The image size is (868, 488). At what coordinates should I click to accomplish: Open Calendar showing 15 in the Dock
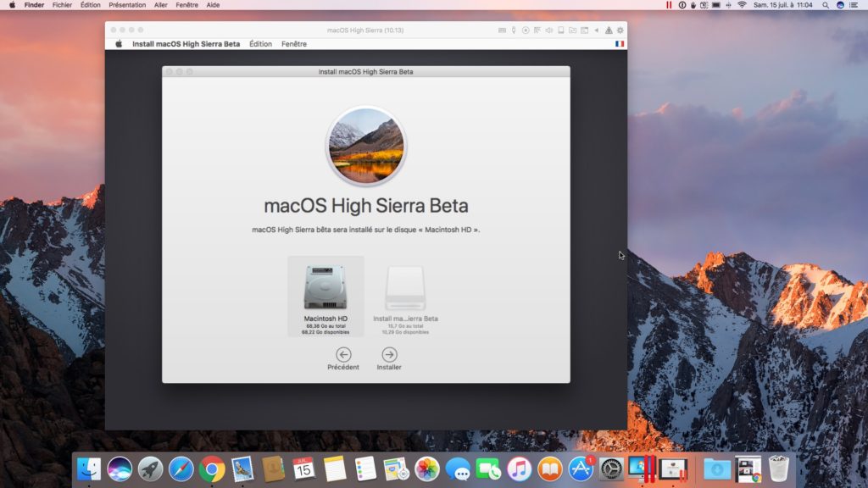(304, 469)
